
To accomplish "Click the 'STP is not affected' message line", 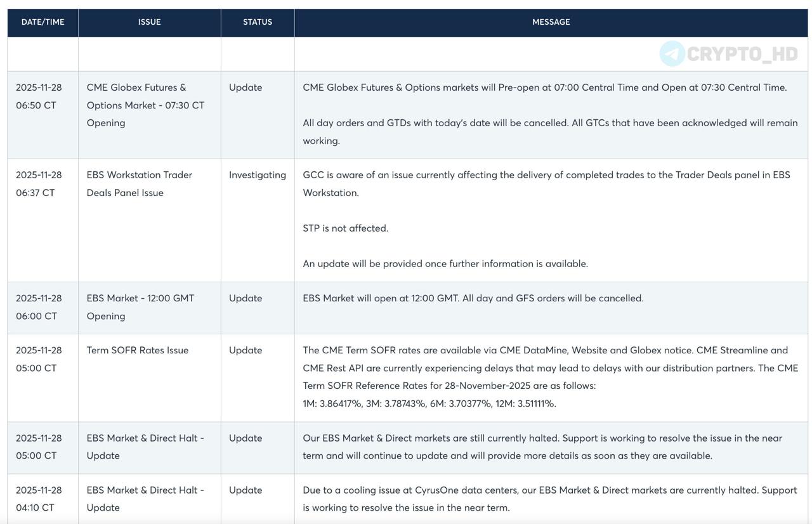I will coord(345,228).
